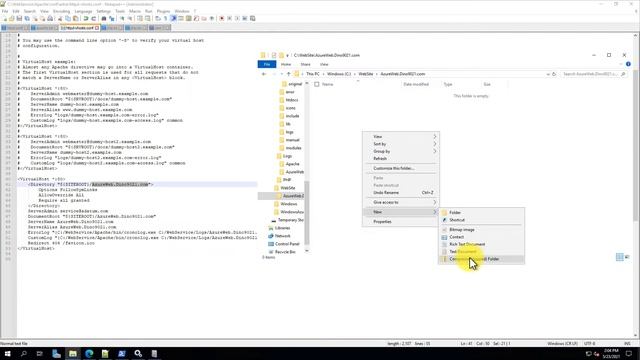The image size is (640, 360).
Task: Click the navigation pane vertical scrollbar
Action: [x=307, y=167]
